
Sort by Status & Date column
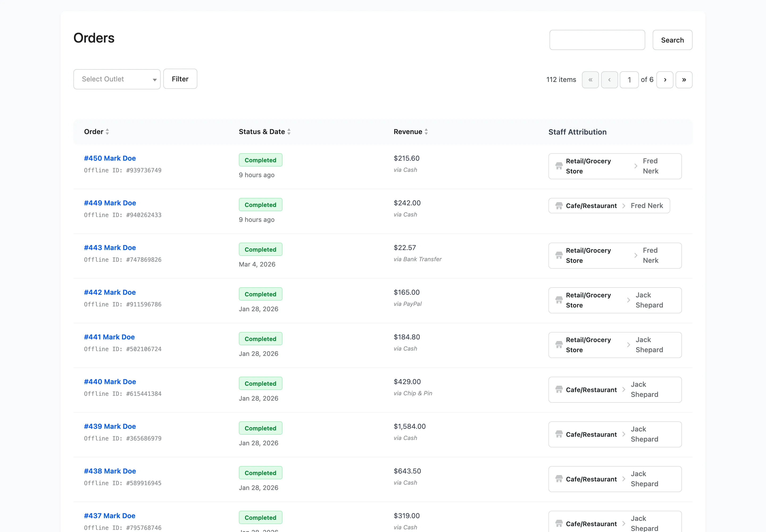pyautogui.click(x=265, y=132)
